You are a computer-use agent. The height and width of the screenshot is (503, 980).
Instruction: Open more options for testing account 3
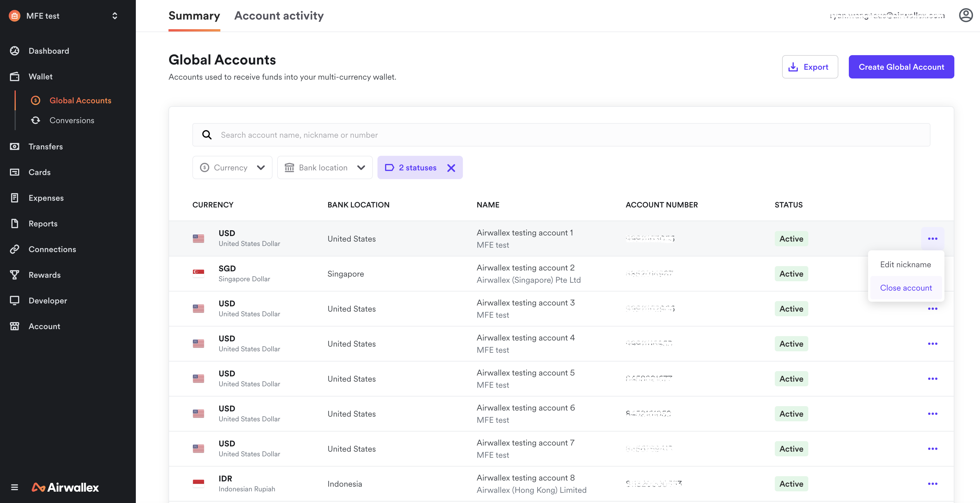(932, 309)
